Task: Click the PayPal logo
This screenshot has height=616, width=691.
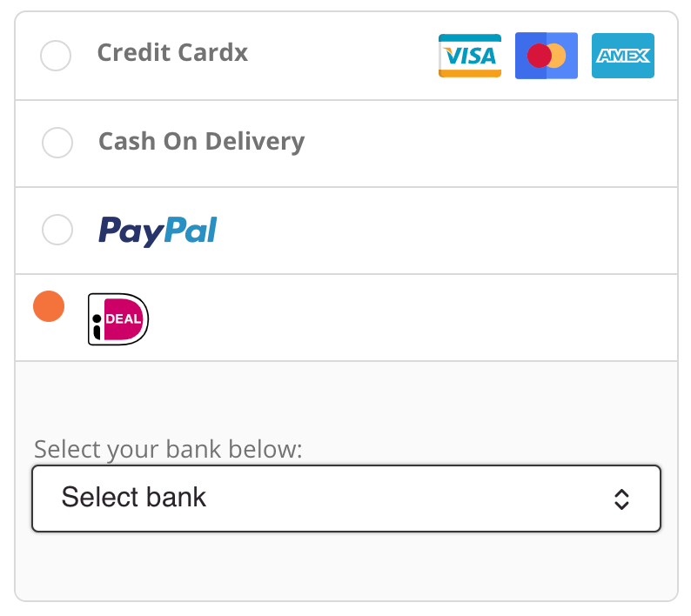Action: tap(158, 231)
